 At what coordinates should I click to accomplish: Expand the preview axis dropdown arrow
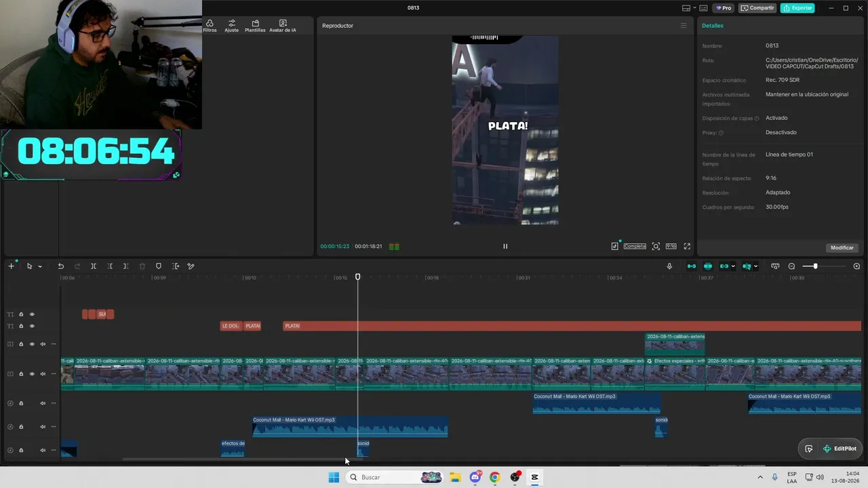pos(756,266)
